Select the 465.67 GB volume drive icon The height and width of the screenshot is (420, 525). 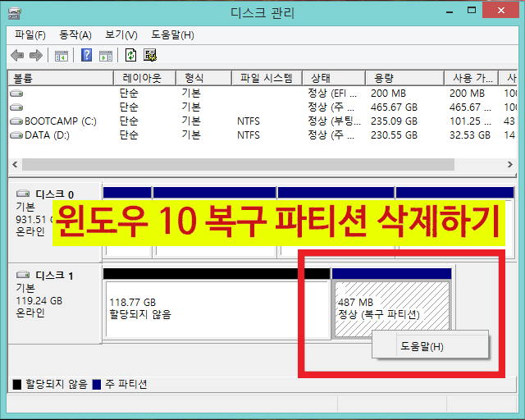16,107
